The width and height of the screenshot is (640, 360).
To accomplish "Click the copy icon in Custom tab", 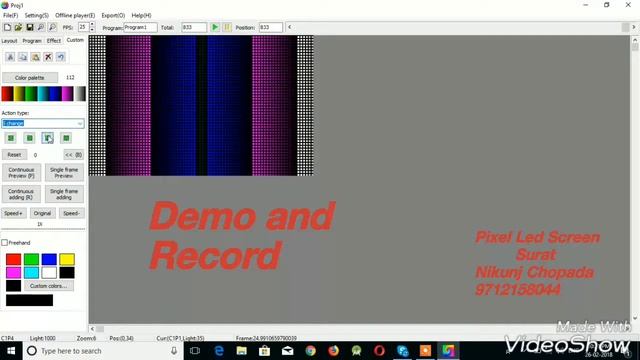I will point(23,57).
